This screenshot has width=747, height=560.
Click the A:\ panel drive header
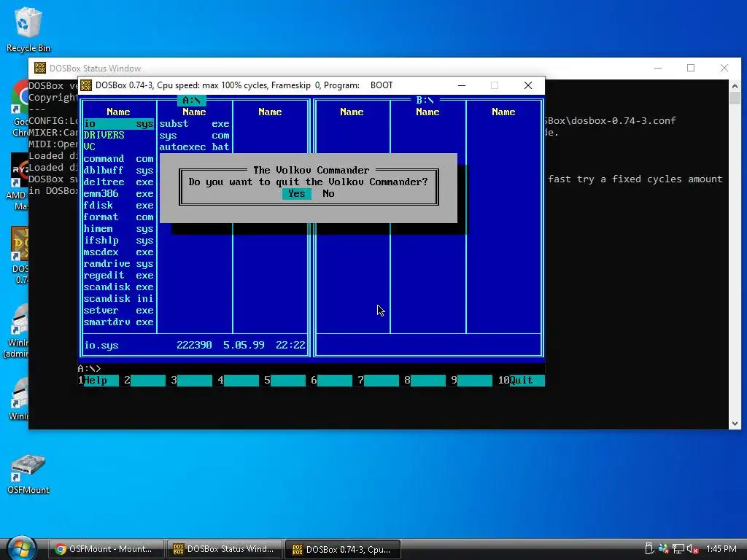pyautogui.click(x=192, y=101)
